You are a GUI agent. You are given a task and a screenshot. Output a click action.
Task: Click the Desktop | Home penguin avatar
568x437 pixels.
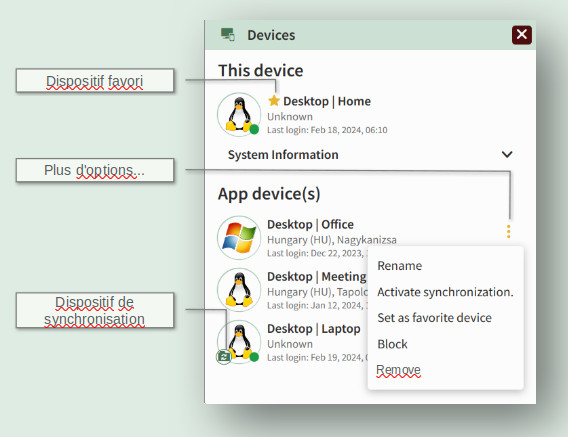[x=239, y=114]
